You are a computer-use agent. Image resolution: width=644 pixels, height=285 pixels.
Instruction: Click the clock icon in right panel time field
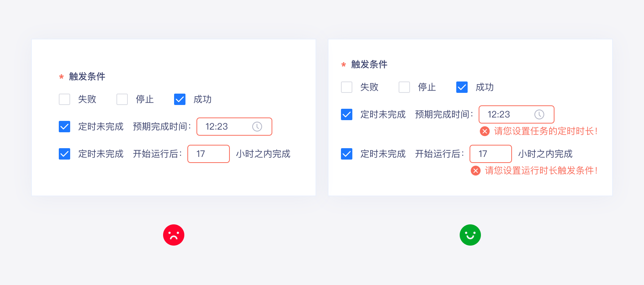click(539, 114)
